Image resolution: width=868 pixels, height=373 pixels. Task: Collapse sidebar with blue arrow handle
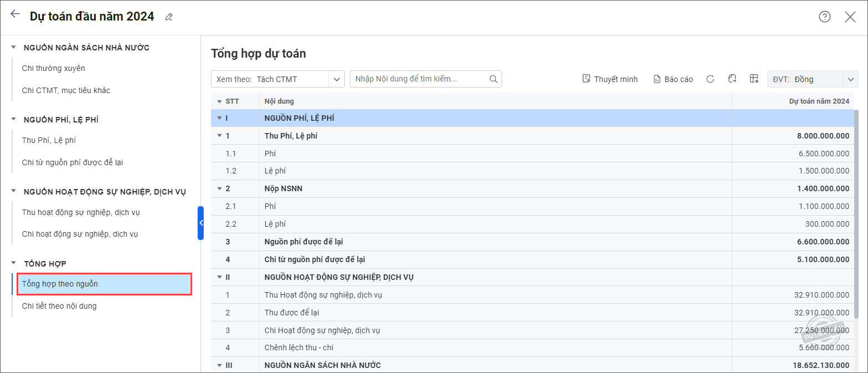(x=201, y=223)
